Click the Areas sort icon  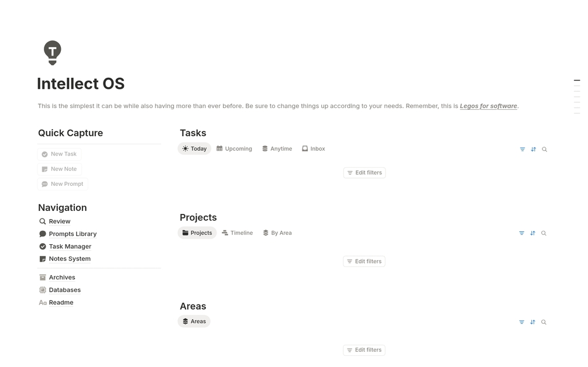coord(533,322)
